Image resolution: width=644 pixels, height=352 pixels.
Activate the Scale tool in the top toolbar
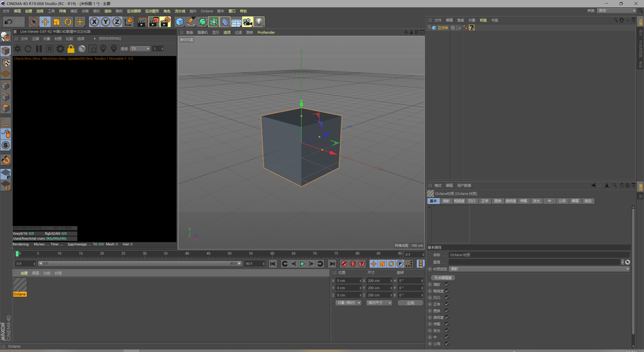(57, 22)
